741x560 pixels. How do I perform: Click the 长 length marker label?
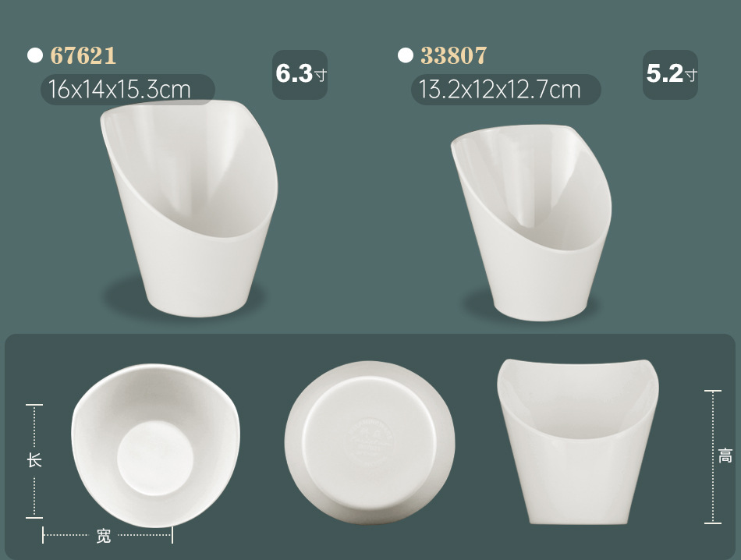tap(34, 459)
